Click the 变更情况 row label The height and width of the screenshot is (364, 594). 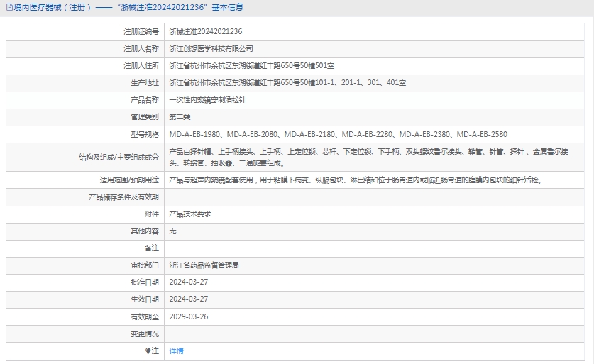[144, 333]
